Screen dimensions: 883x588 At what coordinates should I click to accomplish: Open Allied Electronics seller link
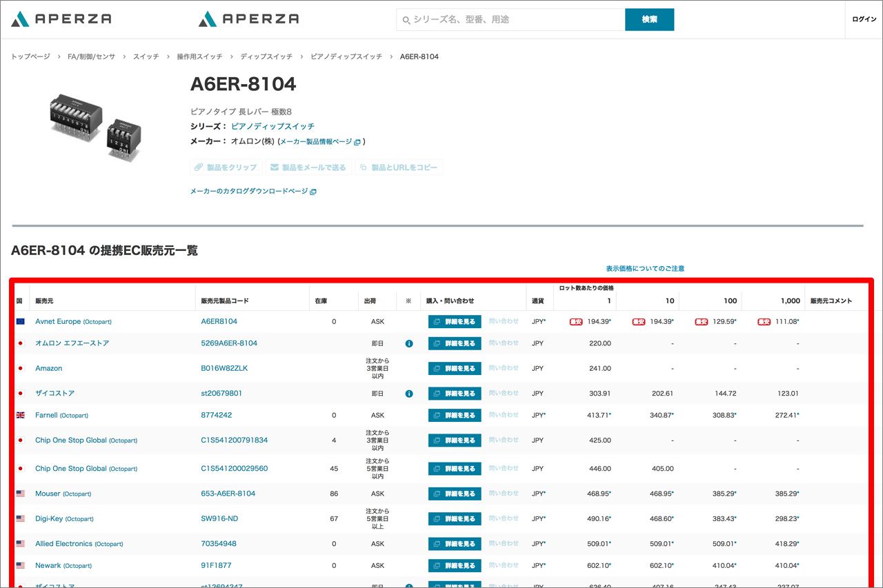[x=79, y=544]
